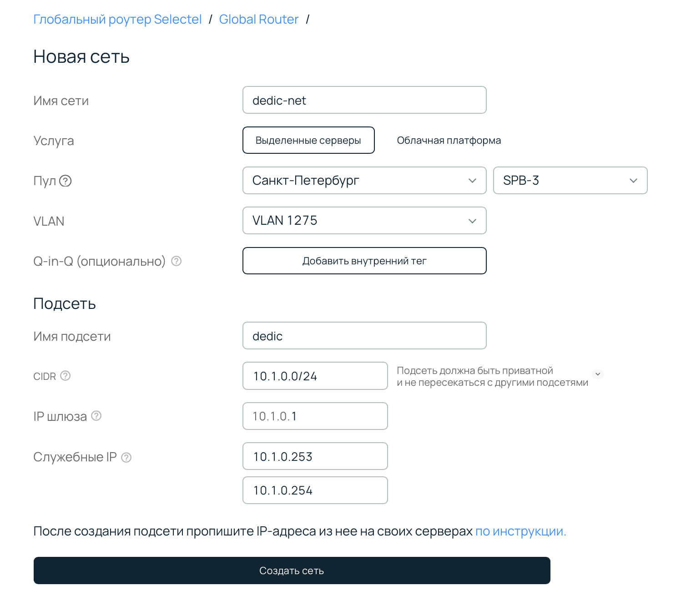Screen dimensions: 676x616
Task: Focus the Имя сети field with dedic-net
Action: point(364,100)
